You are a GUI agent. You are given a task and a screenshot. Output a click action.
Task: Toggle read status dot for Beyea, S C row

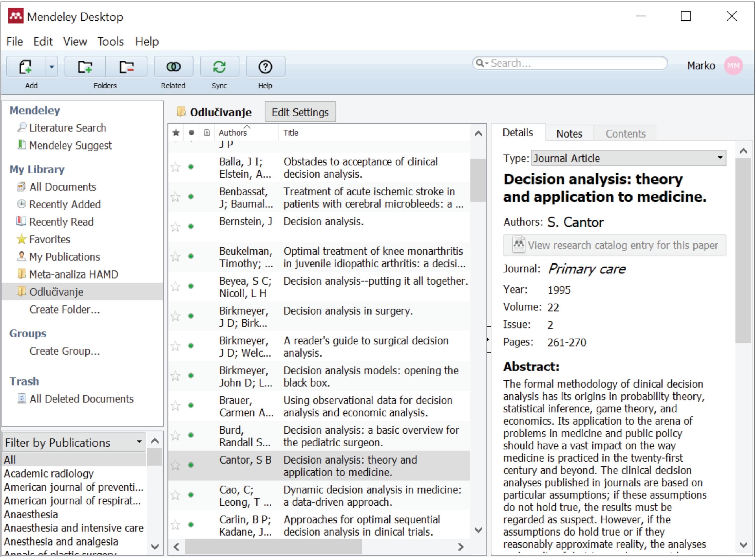click(x=191, y=286)
